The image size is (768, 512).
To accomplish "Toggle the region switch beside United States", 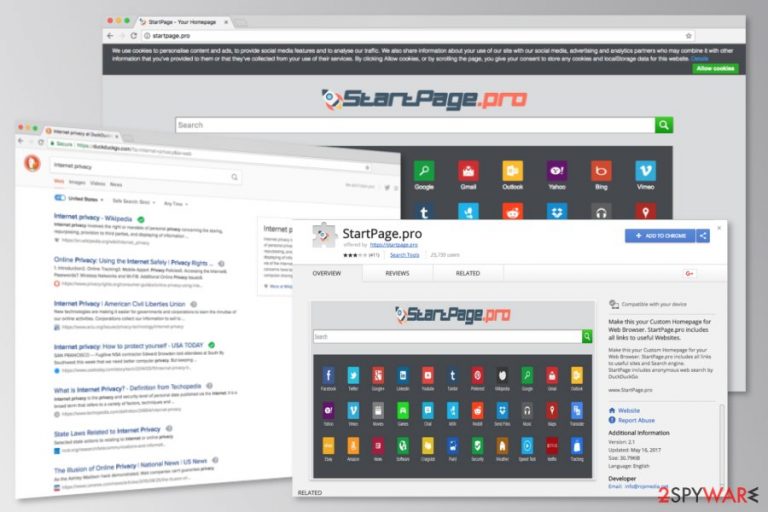I will click(x=60, y=197).
